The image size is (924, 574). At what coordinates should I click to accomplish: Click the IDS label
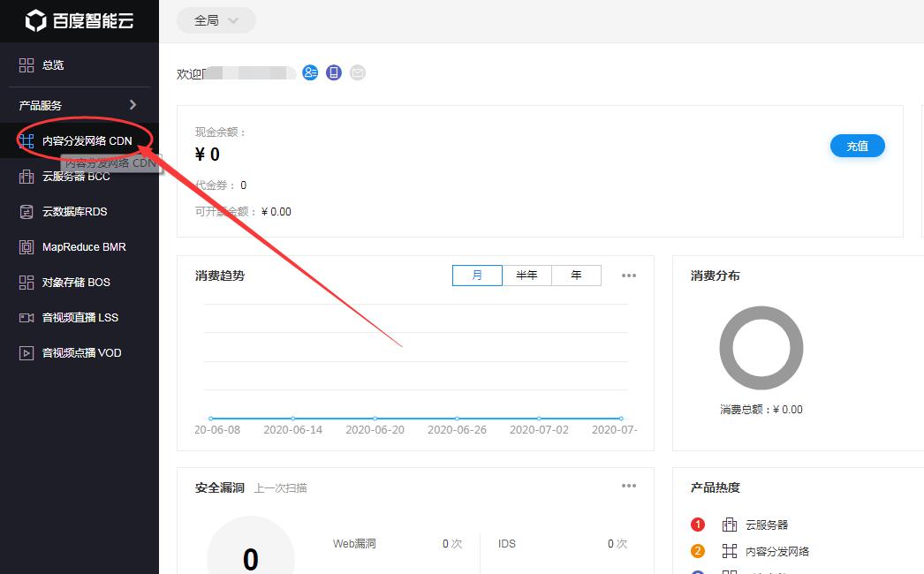tap(507, 543)
